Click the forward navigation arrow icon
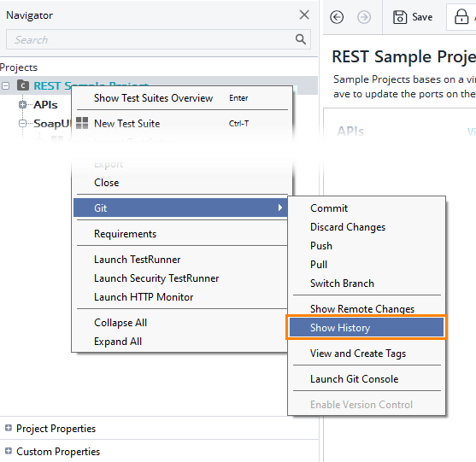The height and width of the screenshot is (462, 476). coord(364,17)
